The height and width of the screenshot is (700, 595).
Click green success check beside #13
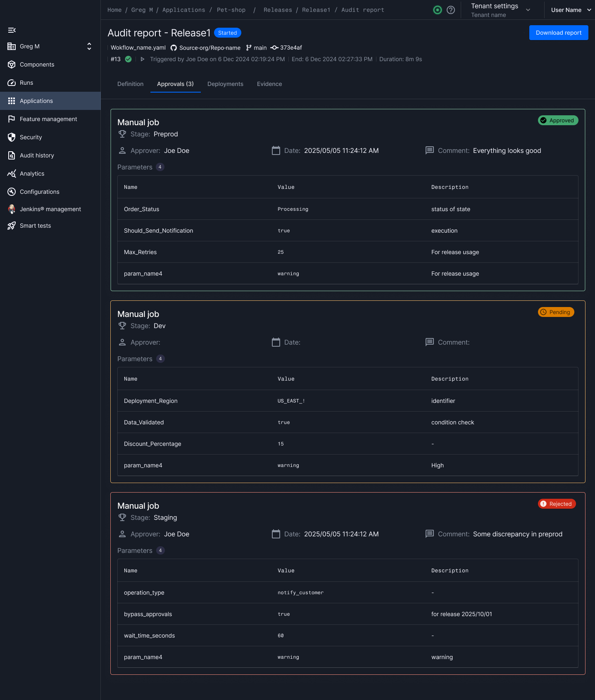tap(129, 59)
